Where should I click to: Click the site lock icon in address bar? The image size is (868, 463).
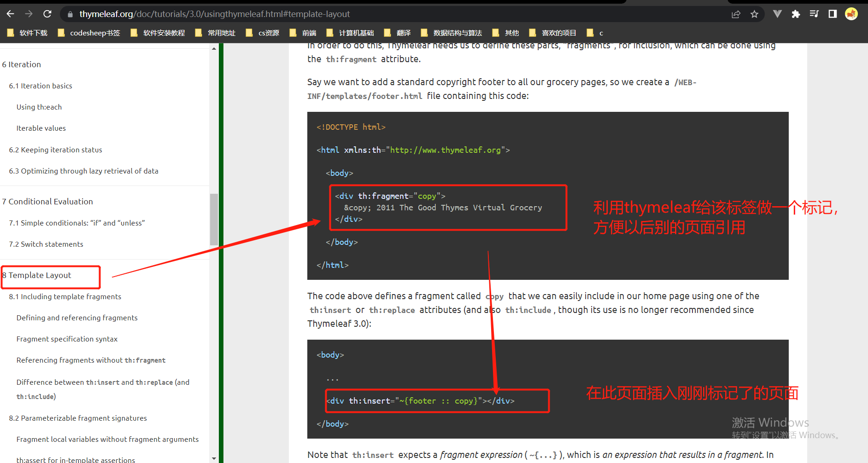click(x=70, y=14)
